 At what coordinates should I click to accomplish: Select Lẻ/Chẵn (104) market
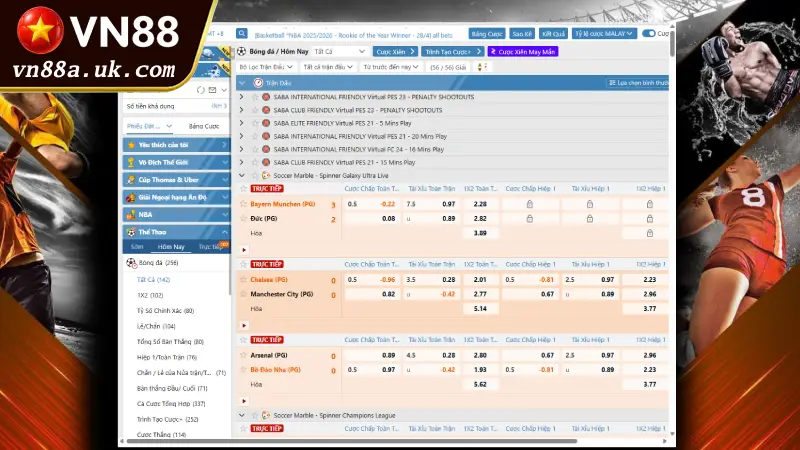click(156, 326)
